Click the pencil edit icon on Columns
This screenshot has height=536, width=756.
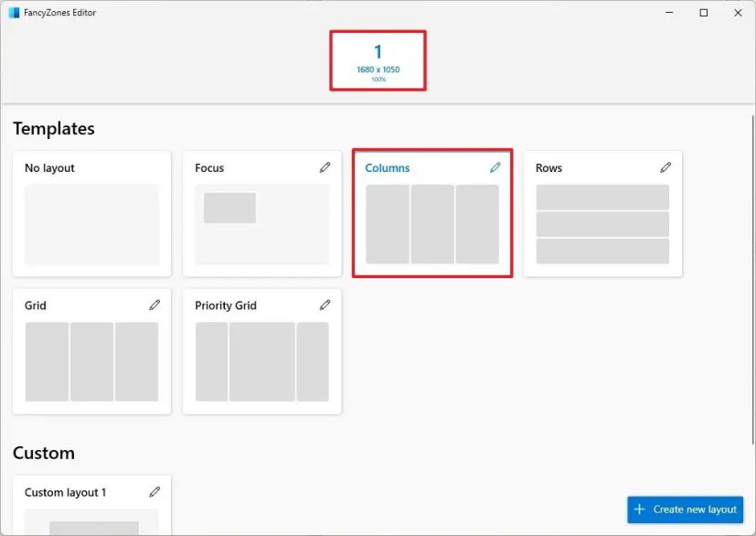tap(495, 167)
